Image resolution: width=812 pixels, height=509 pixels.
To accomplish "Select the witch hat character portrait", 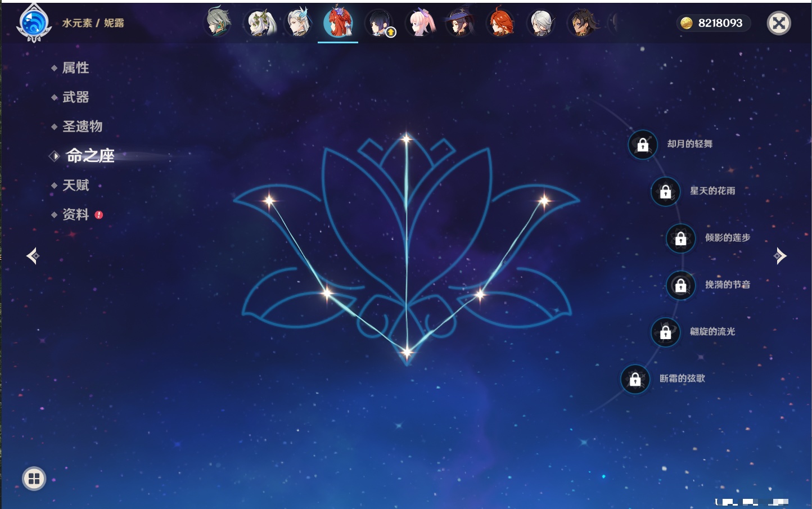I will pyautogui.click(x=460, y=23).
